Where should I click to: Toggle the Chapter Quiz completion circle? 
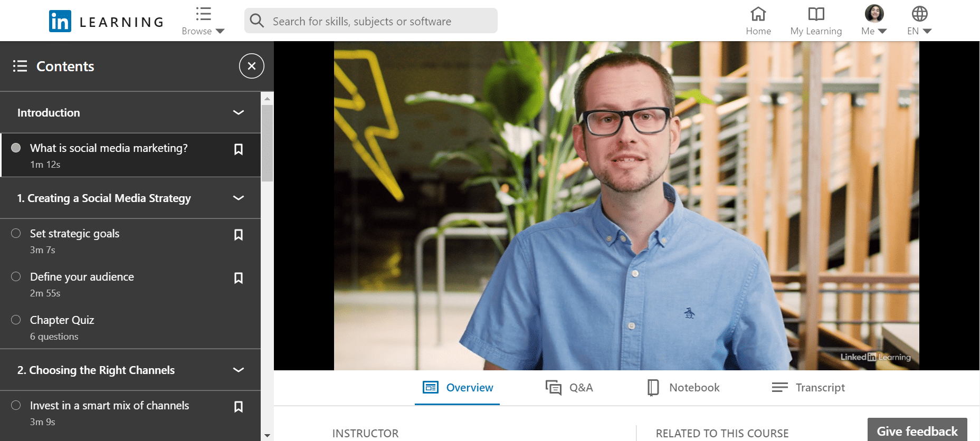[16, 320]
